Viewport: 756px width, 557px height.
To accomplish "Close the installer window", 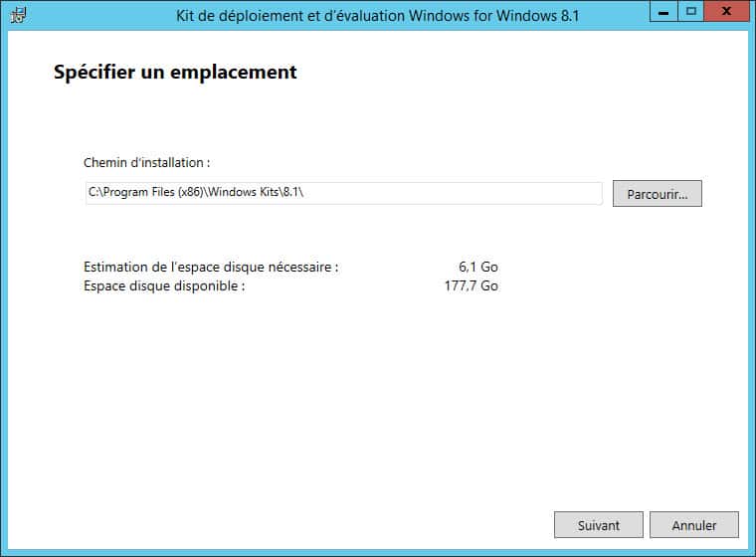I will coord(726,11).
